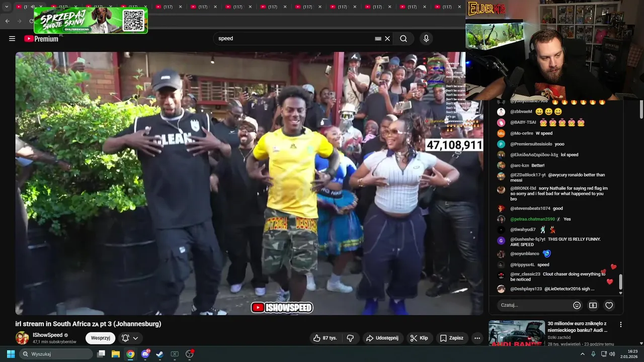This screenshot has width=644, height=362.
Task: Click chat user @trippysx4L
Action: pos(522,264)
